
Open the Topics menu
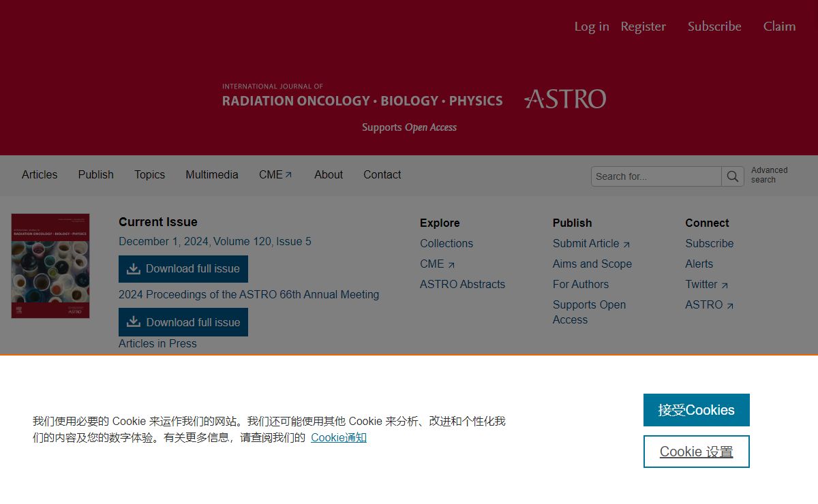149,175
